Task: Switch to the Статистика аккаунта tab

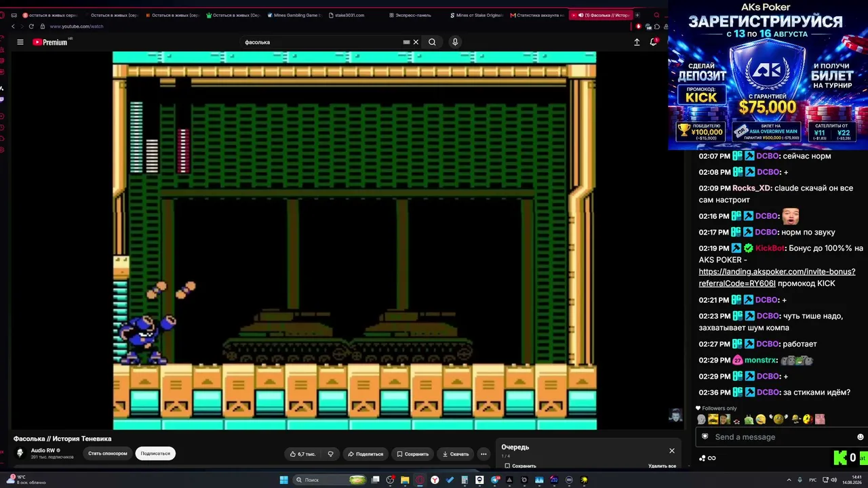Action: pyautogui.click(x=537, y=15)
